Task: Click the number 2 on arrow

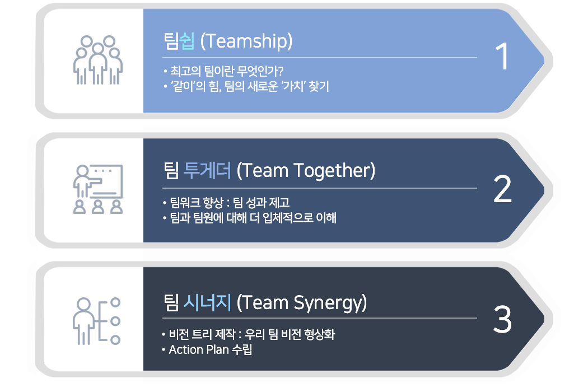Action: pos(502,189)
